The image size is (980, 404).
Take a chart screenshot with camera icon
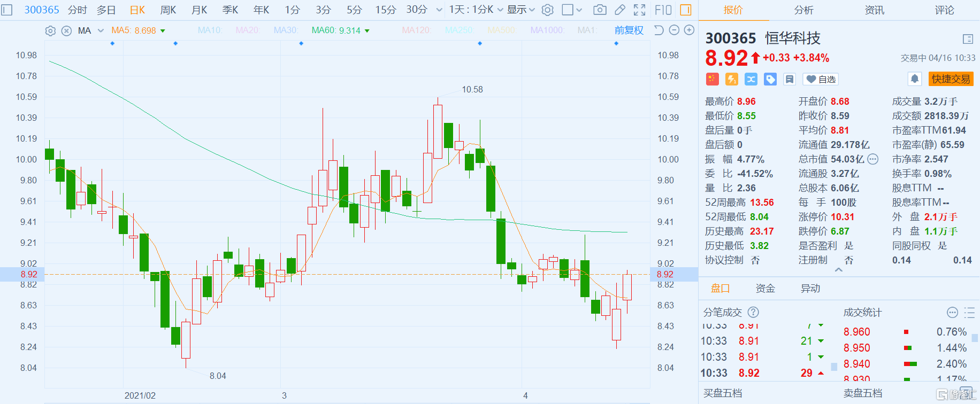click(x=600, y=10)
